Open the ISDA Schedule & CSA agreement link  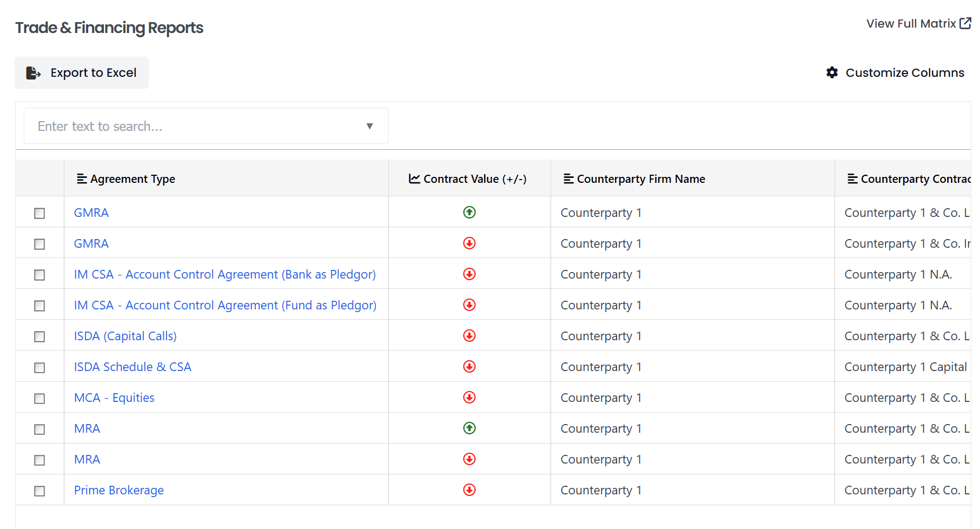pos(133,367)
